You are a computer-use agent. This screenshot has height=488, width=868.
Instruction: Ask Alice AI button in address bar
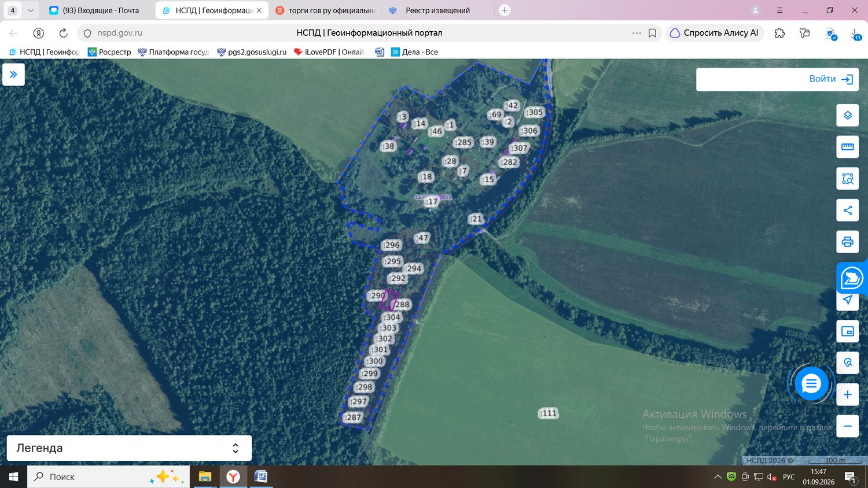pos(715,33)
